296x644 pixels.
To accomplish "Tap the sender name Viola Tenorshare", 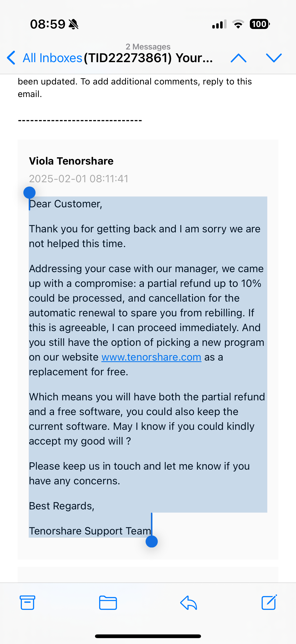I will 71,161.
